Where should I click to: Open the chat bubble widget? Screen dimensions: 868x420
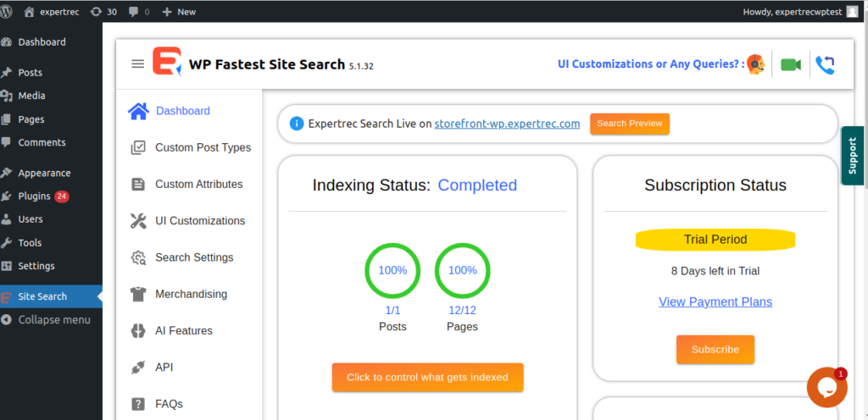826,387
